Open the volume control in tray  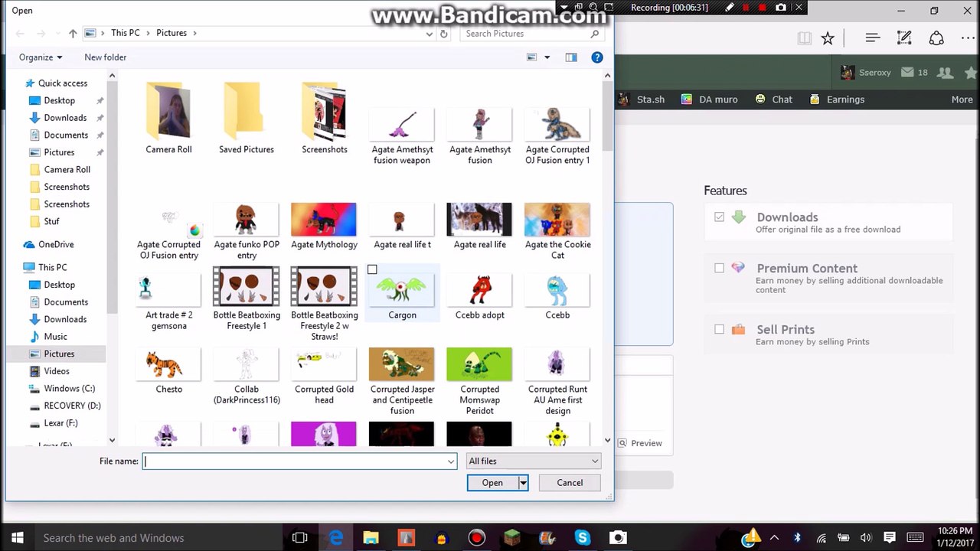point(866,538)
